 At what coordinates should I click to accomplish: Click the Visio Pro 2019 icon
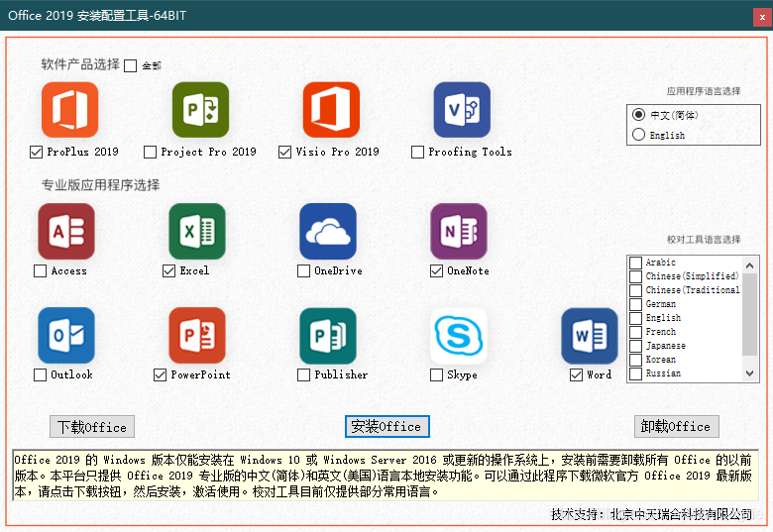(x=331, y=109)
